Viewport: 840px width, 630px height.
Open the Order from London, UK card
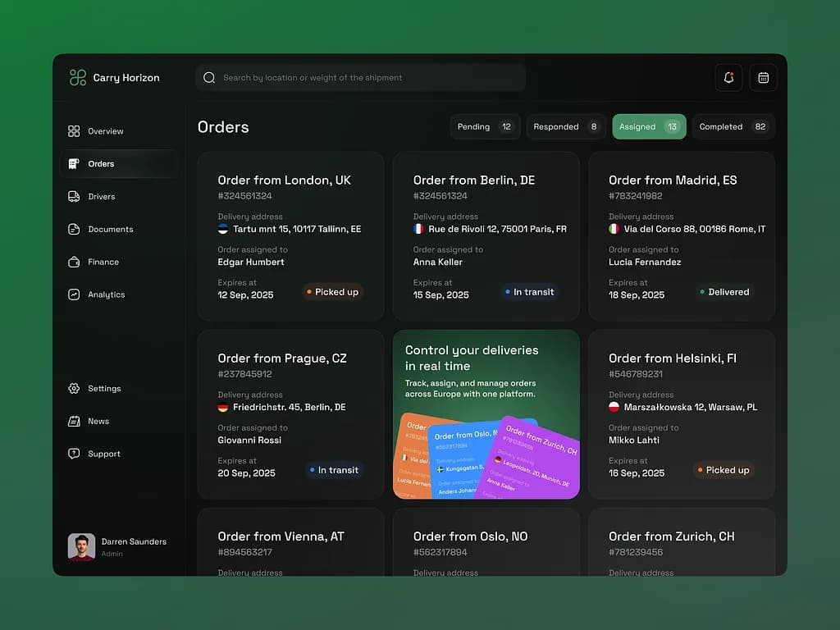click(290, 236)
